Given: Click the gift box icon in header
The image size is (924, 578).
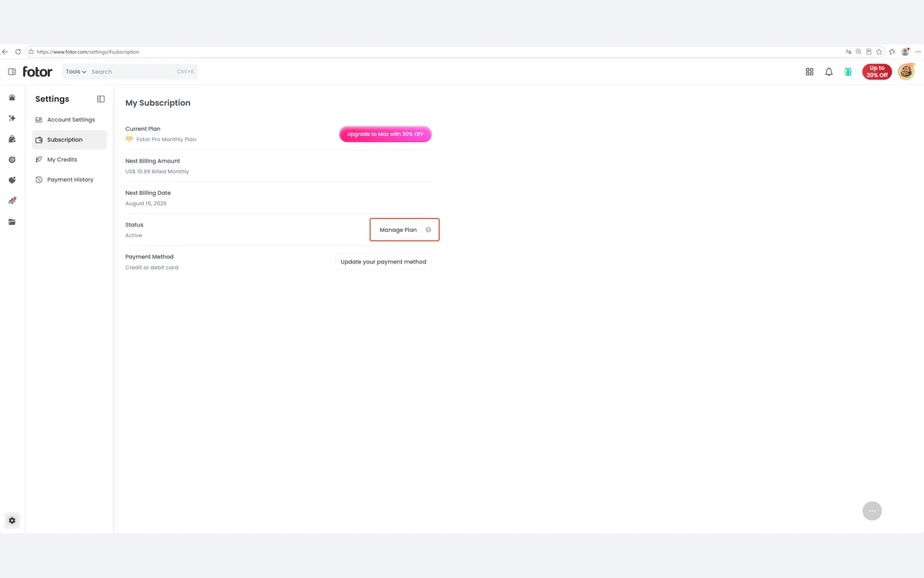Looking at the screenshot, I should click(848, 72).
